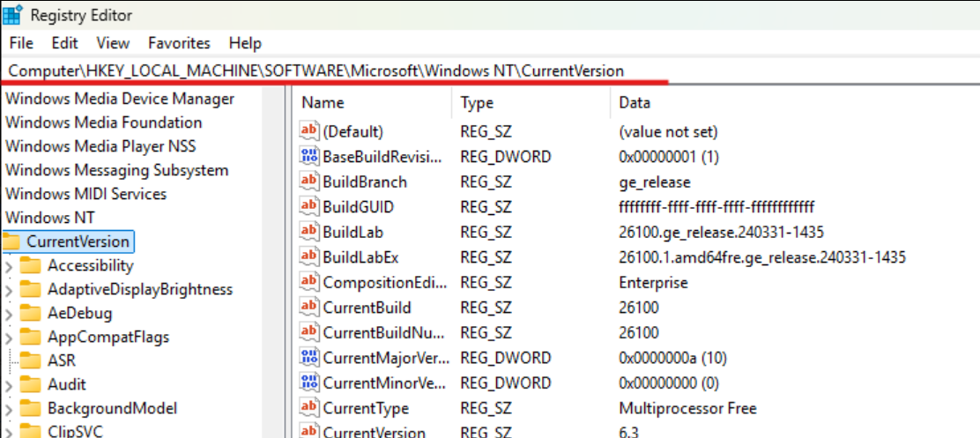Click the folder icon for AeDebug key
Screen dimensions: 980x438
32,314
